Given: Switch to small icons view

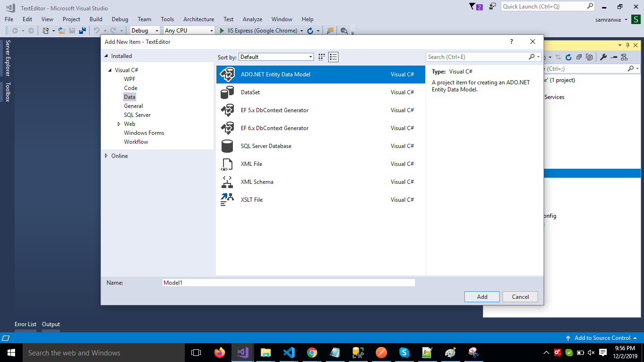Looking at the screenshot, I should pos(322,57).
